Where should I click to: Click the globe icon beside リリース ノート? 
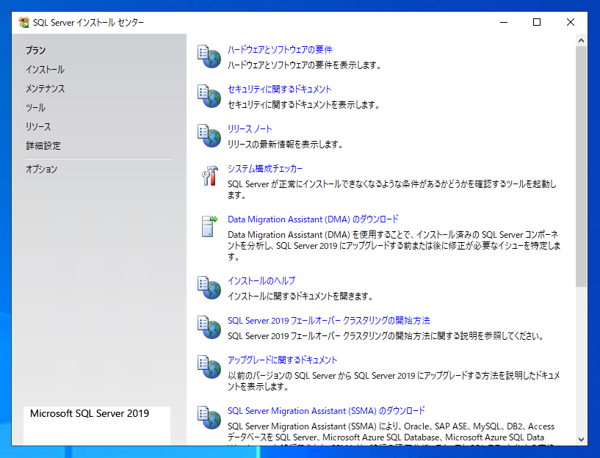pyautogui.click(x=209, y=136)
